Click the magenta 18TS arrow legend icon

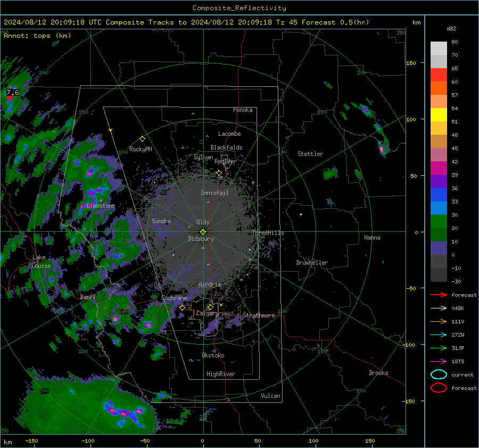point(439,362)
